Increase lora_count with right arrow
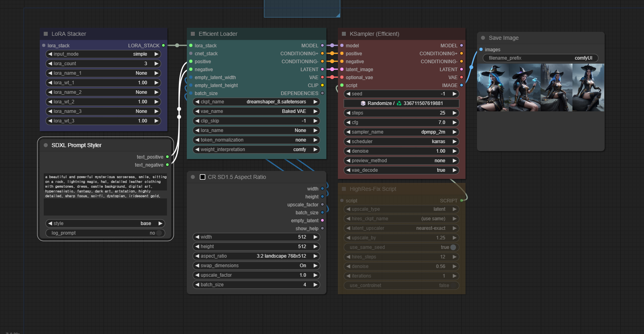Image resolution: width=644 pixels, height=334 pixels. click(156, 64)
